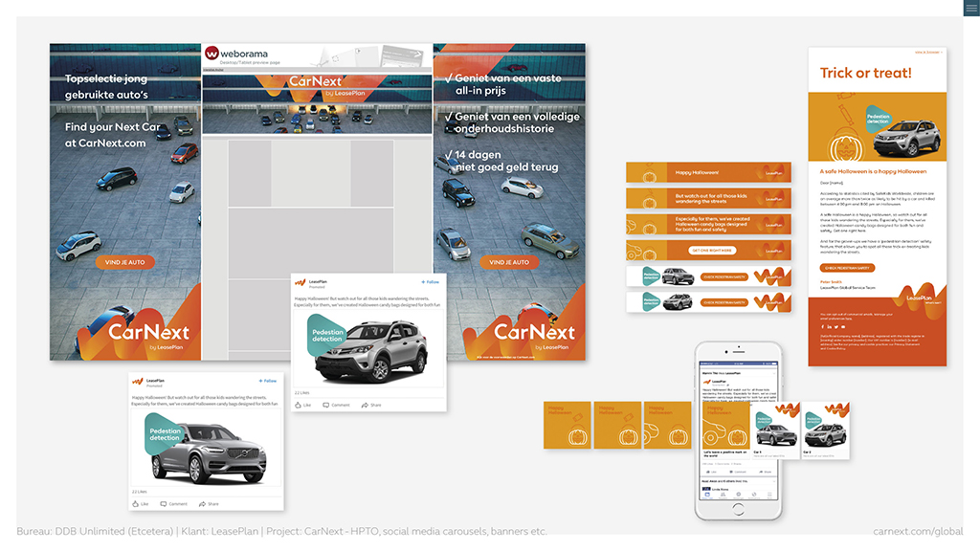Click Follow on the Toyota LeasePlan post
The height and width of the screenshot is (551, 980).
tap(430, 282)
